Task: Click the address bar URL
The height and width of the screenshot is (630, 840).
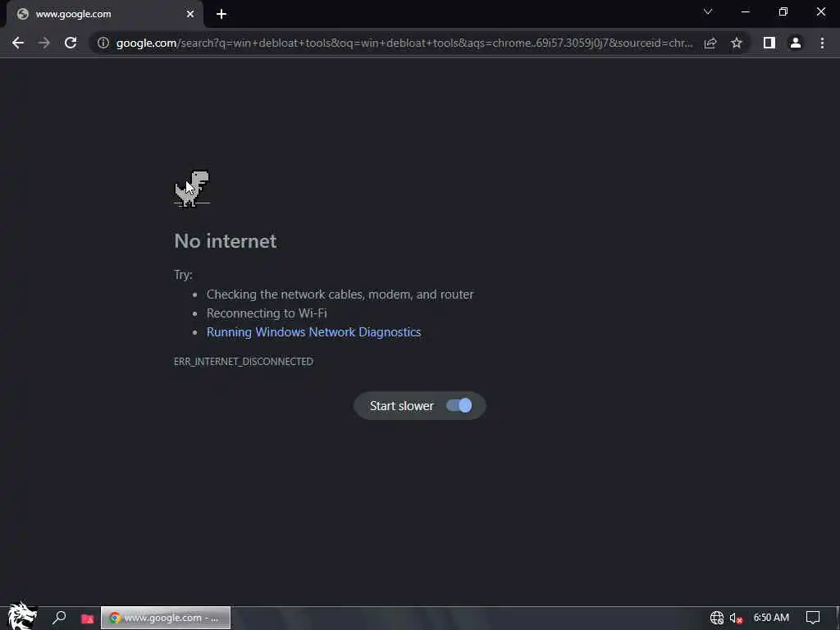Action: pos(404,43)
